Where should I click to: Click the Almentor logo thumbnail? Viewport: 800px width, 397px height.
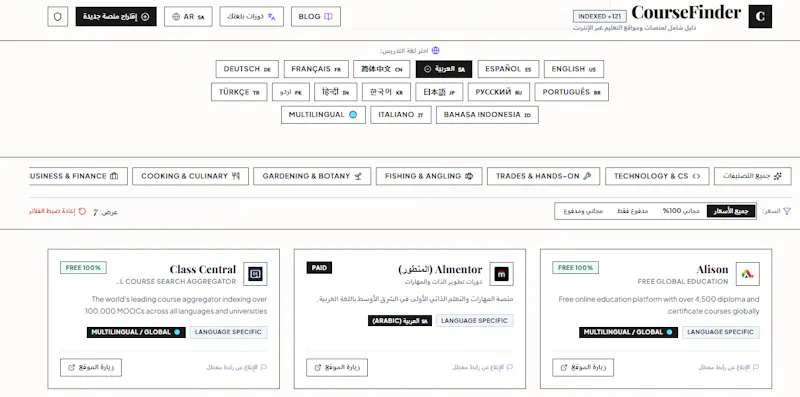[501, 274]
